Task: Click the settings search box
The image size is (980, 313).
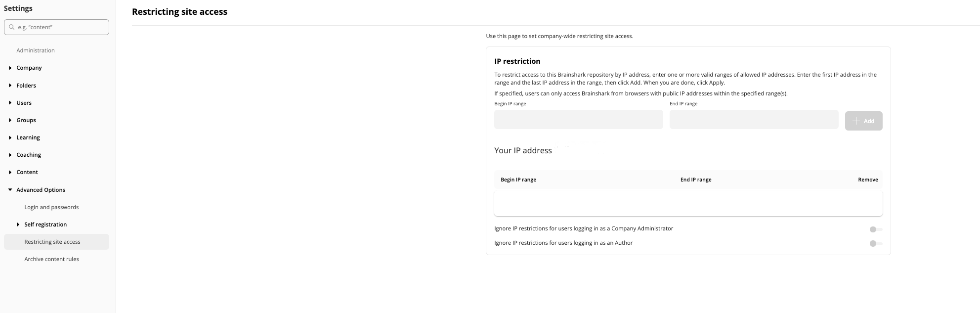Action: pyautogui.click(x=56, y=27)
